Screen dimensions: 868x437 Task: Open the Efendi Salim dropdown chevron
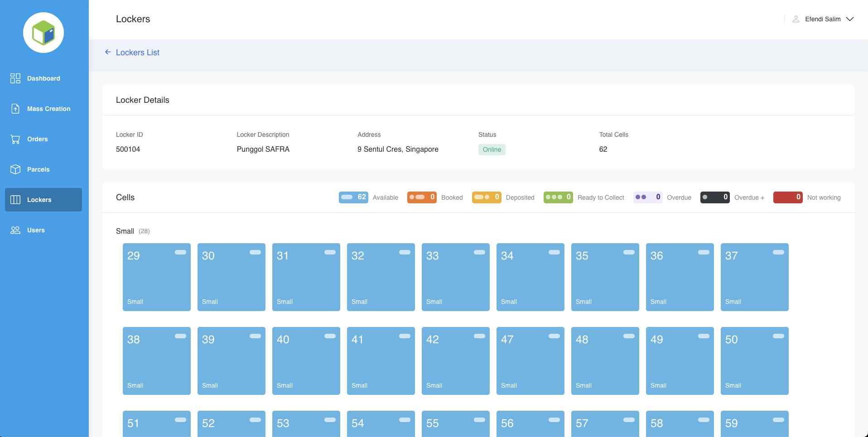[x=850, y=19]
